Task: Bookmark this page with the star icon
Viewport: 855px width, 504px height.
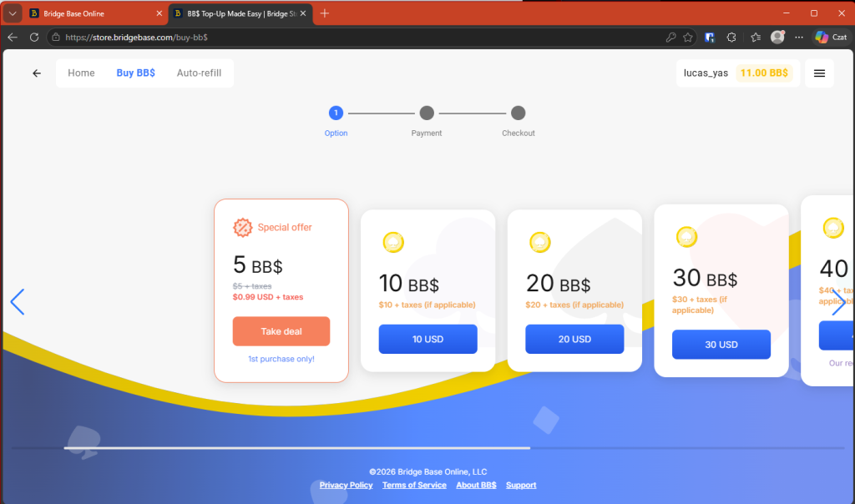Action: 688,38
